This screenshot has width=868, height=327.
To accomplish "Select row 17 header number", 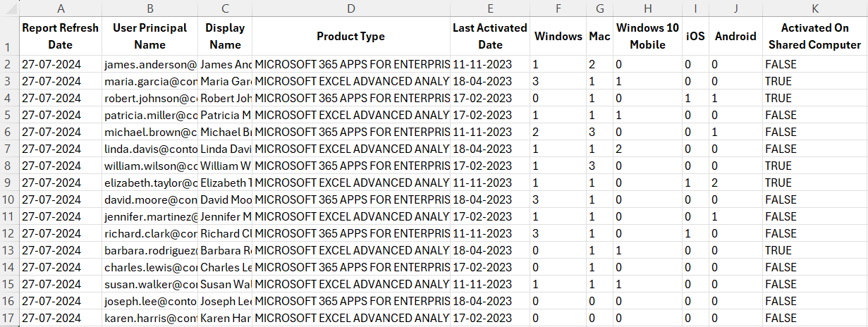I will [x=9, y=318].
